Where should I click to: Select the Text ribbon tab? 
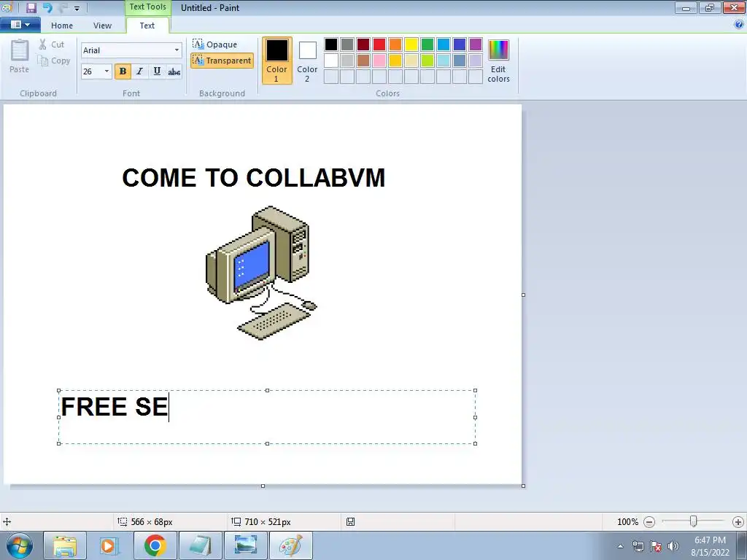[x=147, y=26]
